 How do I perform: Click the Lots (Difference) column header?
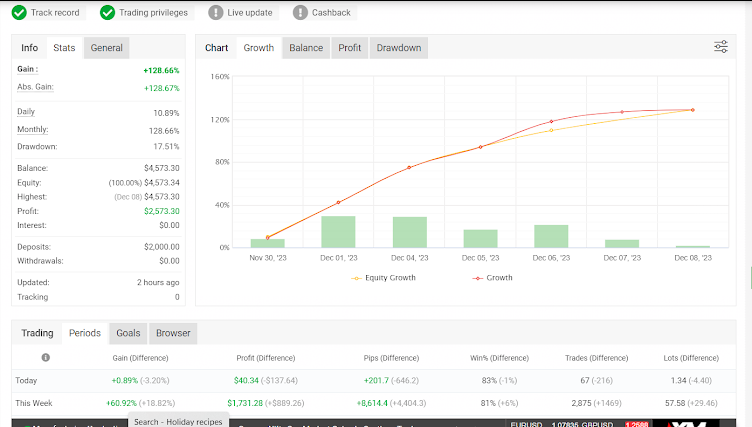[691, 358]
